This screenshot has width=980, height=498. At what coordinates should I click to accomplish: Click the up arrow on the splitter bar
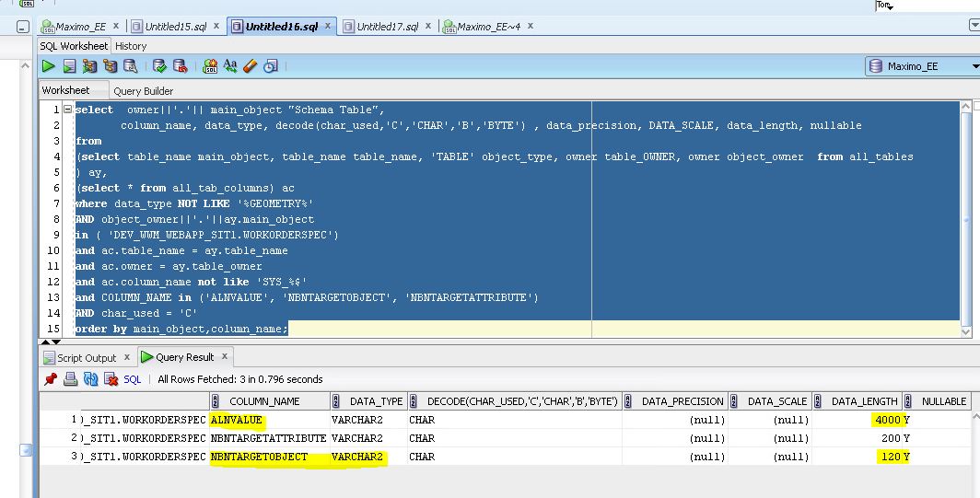(x=45, y=342)
